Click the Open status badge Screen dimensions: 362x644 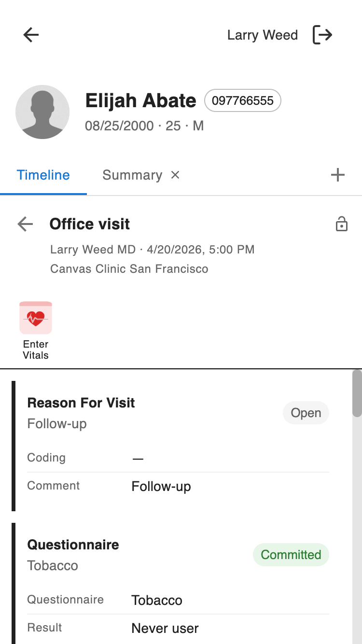306,413
